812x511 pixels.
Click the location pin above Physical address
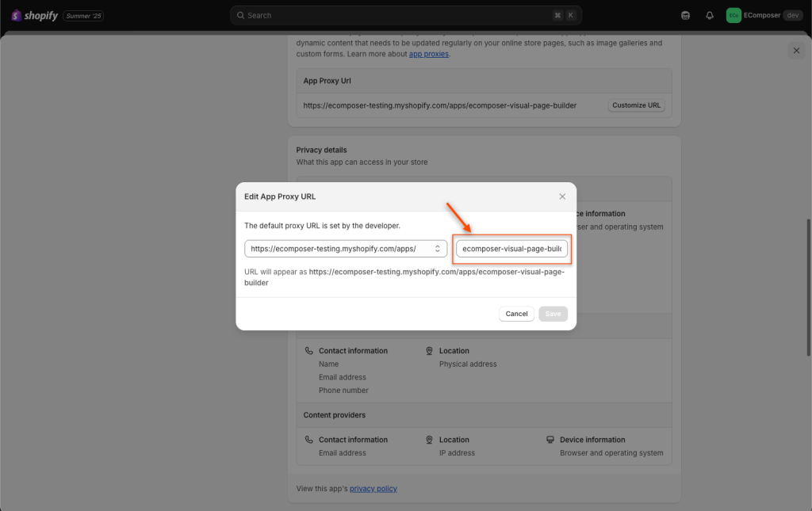(429, 351)
